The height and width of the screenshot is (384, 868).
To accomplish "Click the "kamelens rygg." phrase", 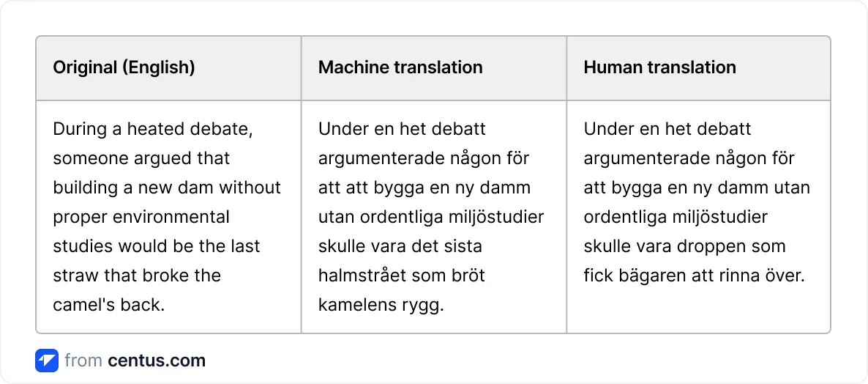I will click(x=381, y=305).
